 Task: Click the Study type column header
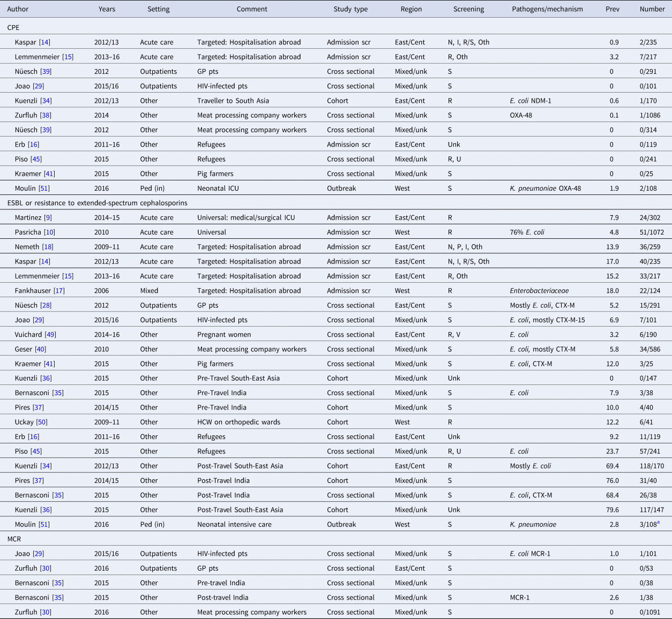tap(350, 9)
